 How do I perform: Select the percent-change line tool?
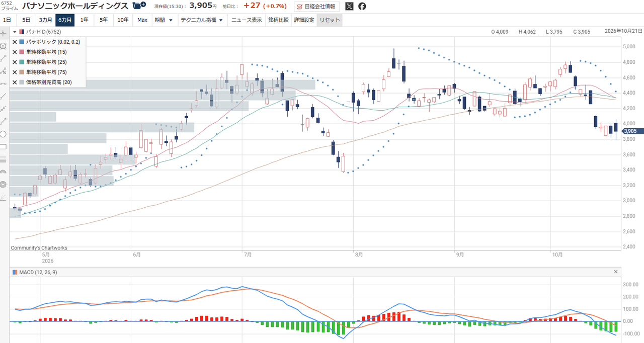click(4, 70)
